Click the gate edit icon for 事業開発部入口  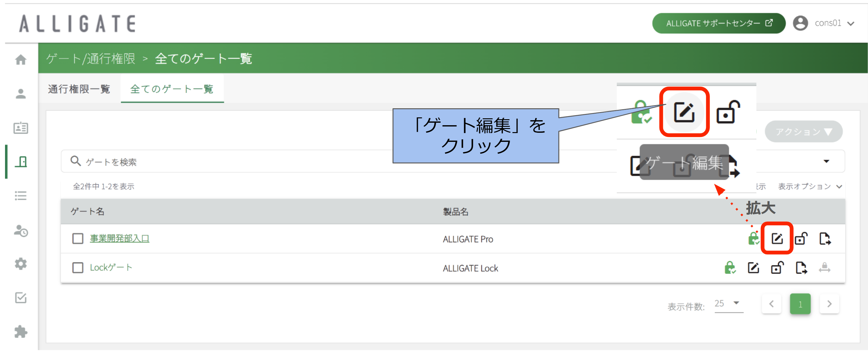point(777,239)
